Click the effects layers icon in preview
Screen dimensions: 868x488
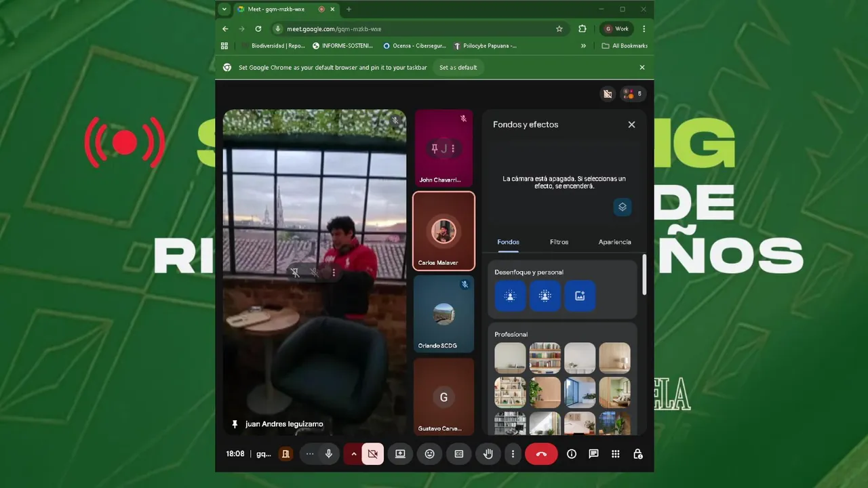coord(623,207)
